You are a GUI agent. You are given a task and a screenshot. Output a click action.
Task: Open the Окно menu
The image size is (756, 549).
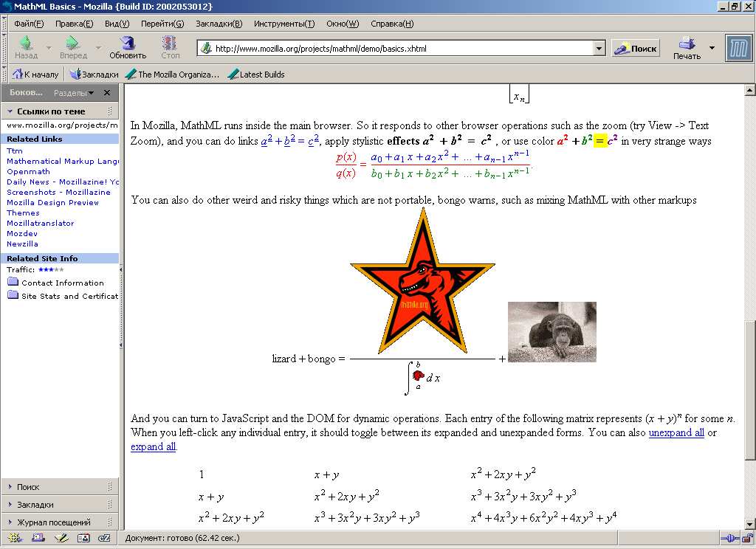point(343,24)
